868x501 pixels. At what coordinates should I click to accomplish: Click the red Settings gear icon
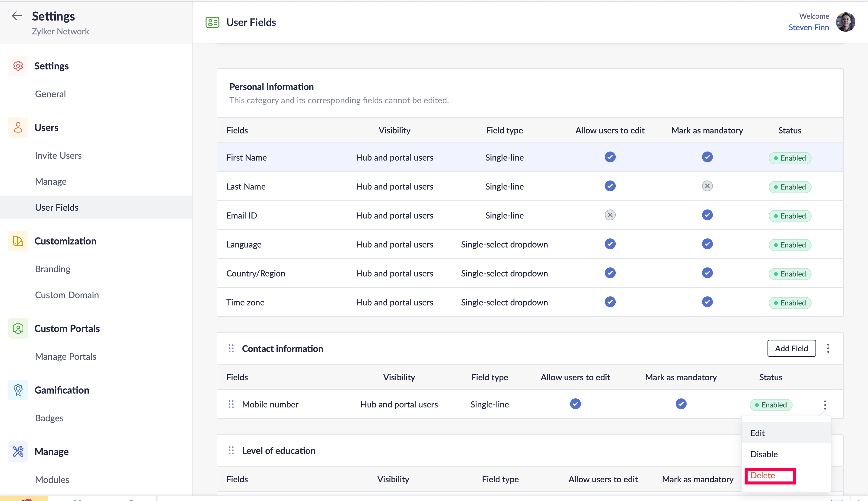pyautogui.click(x=18, y=66)
